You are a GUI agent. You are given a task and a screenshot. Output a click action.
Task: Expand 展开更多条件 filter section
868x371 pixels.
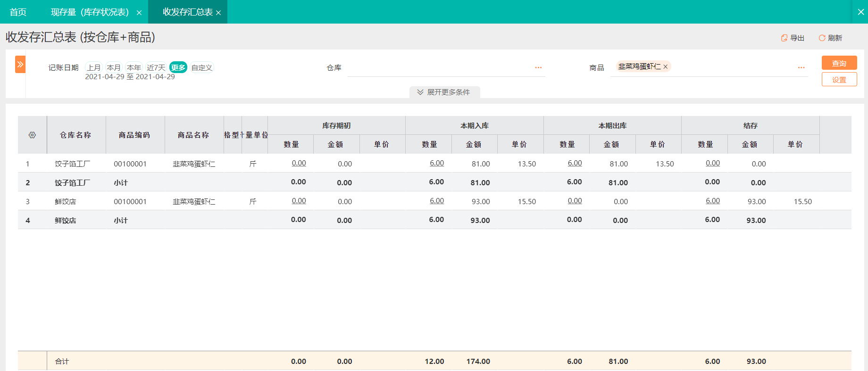tap(444, 92)
